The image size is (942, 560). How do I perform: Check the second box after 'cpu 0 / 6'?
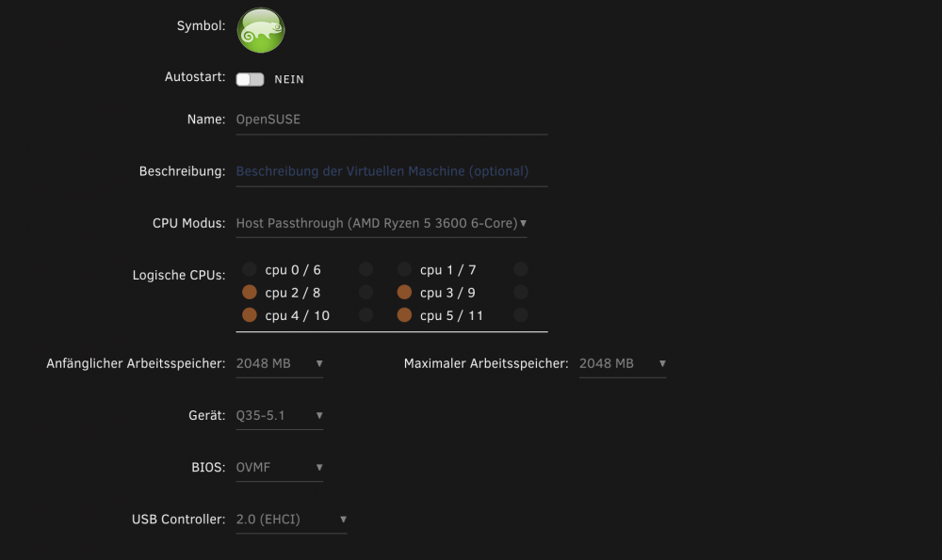click(x=365, y=269)
